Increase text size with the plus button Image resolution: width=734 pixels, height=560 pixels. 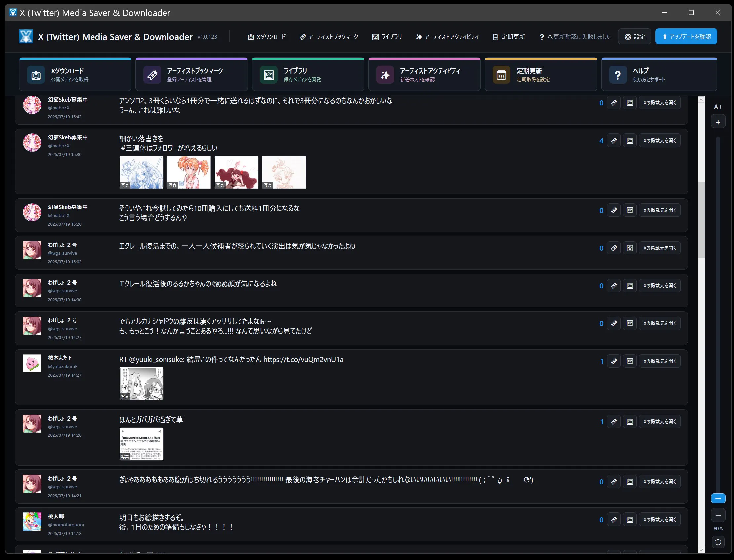click(x=718, y=122)
